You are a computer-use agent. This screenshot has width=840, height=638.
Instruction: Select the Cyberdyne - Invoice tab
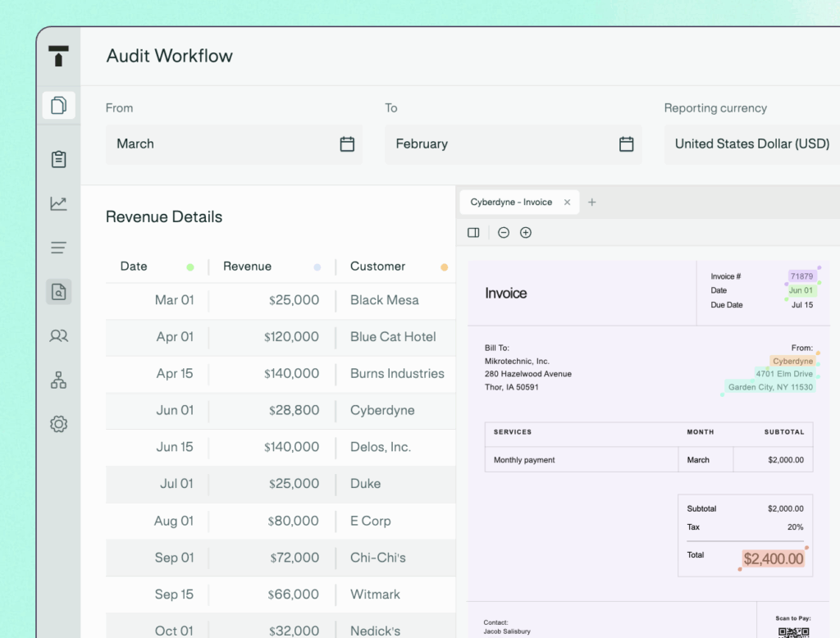click(510, 203)
